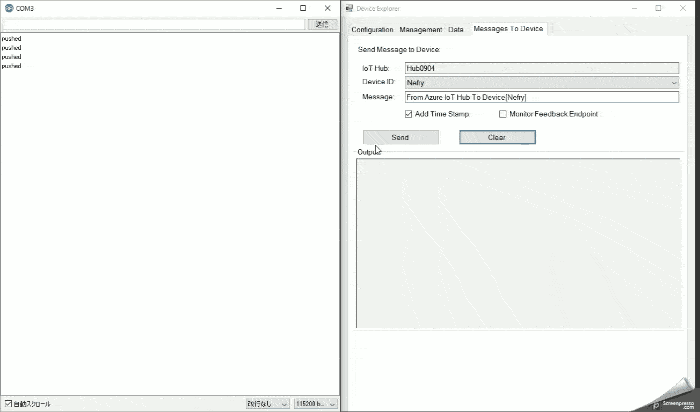Screen dimensions: 700x412
Task: Click the serial monitor send button
Action: [321, 24]
